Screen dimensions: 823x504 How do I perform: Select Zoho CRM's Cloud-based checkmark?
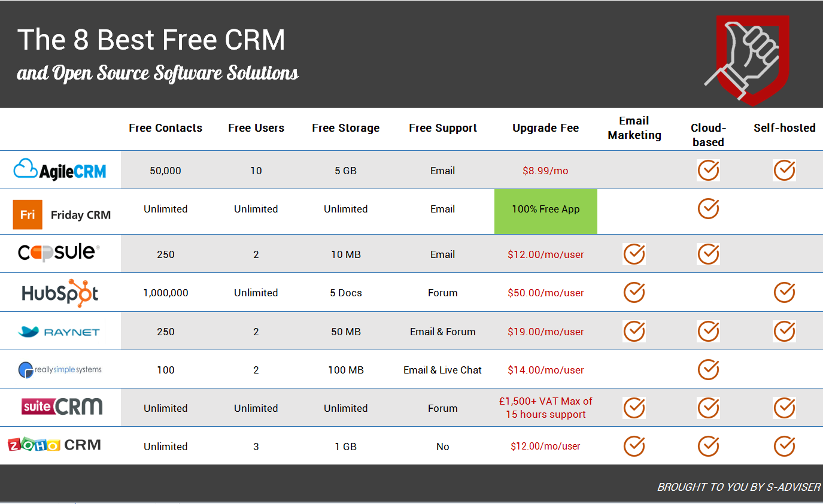708,446
